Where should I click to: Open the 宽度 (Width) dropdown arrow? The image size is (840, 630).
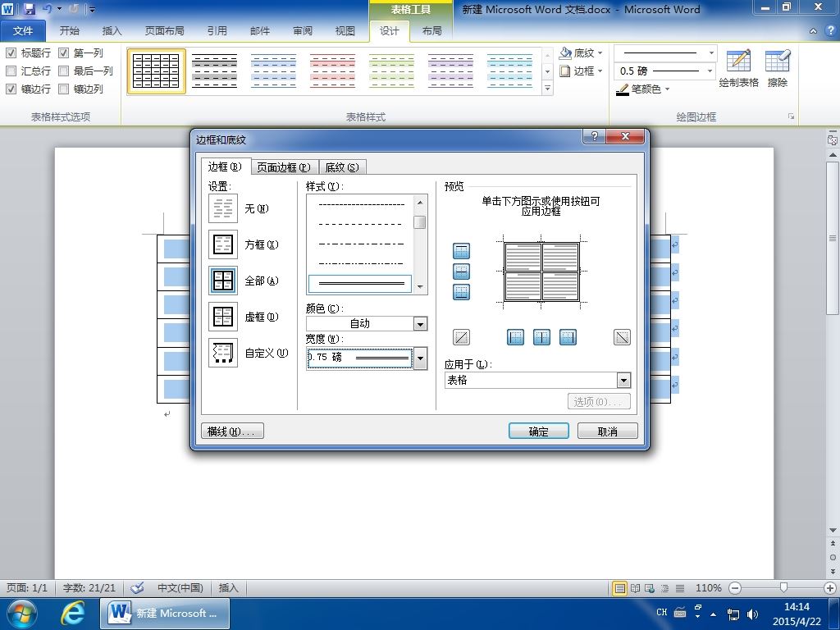coord(421,358)
